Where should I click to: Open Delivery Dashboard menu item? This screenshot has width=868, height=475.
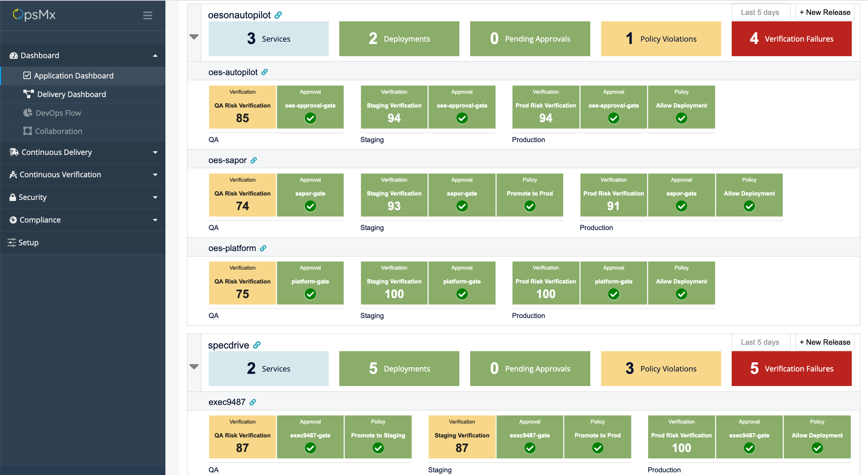click(71, 94)
